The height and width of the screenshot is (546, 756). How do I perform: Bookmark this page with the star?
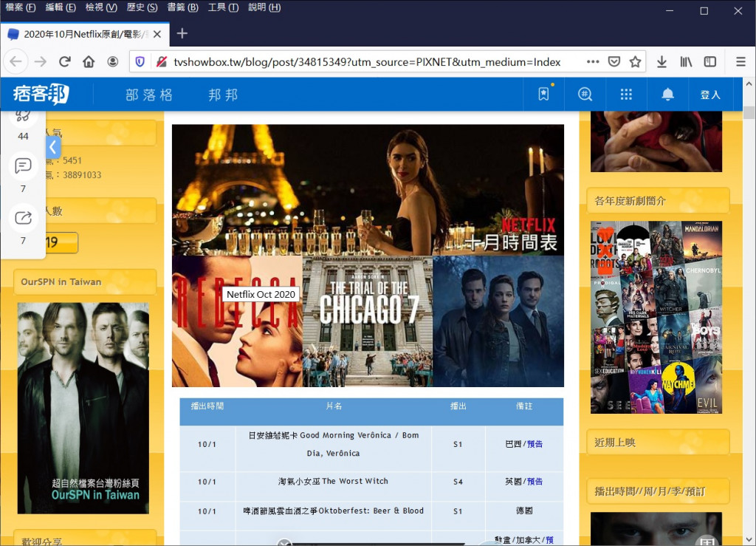coord(635,62)
